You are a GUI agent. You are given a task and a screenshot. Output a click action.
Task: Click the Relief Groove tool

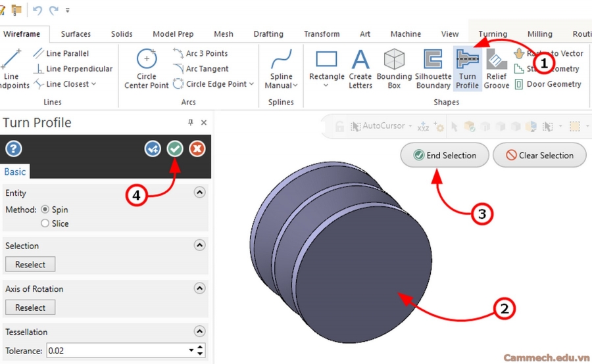pos(497,68)
